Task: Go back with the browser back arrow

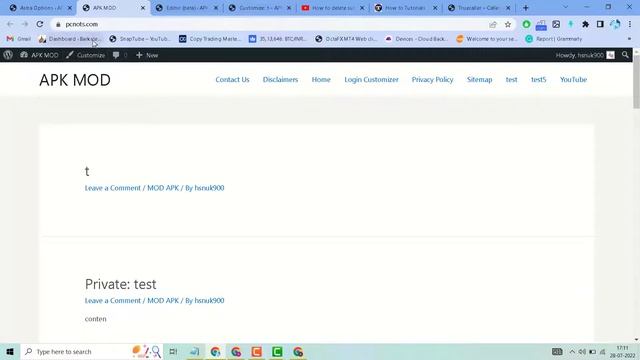Action: pos(10,24)
